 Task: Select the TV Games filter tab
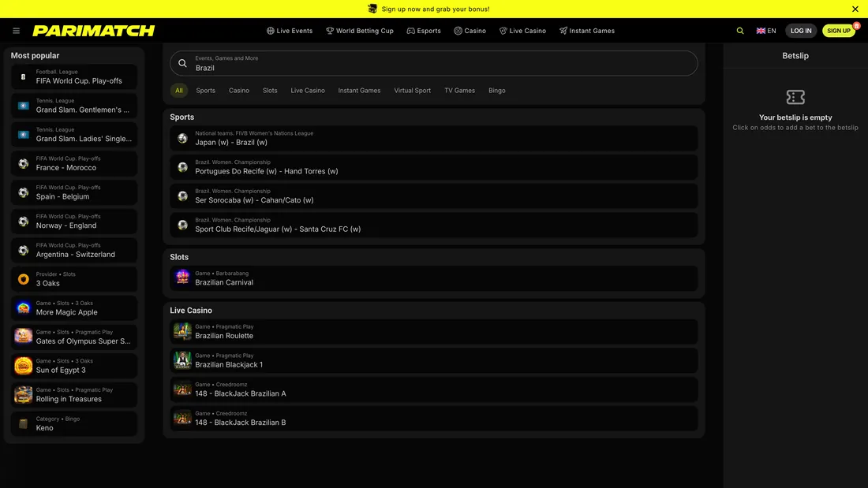pyautogui.click(x=459, y=91)
